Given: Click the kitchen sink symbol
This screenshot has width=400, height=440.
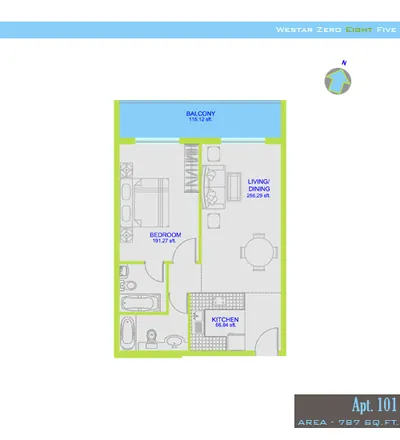Looking at the screenshot, I should coord(197,322).
